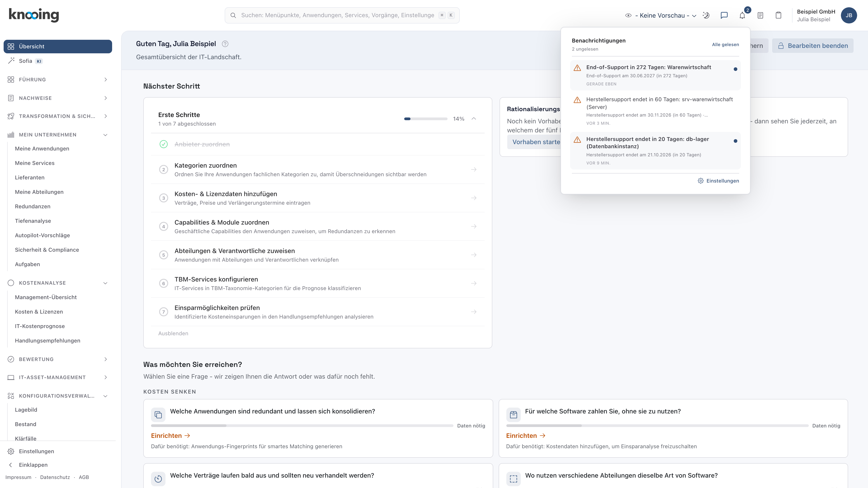The height and width of the screenshot is (488, 868).
Task: Click the arrow on Kategorien zuordnen row
Action: coord(473,169)
